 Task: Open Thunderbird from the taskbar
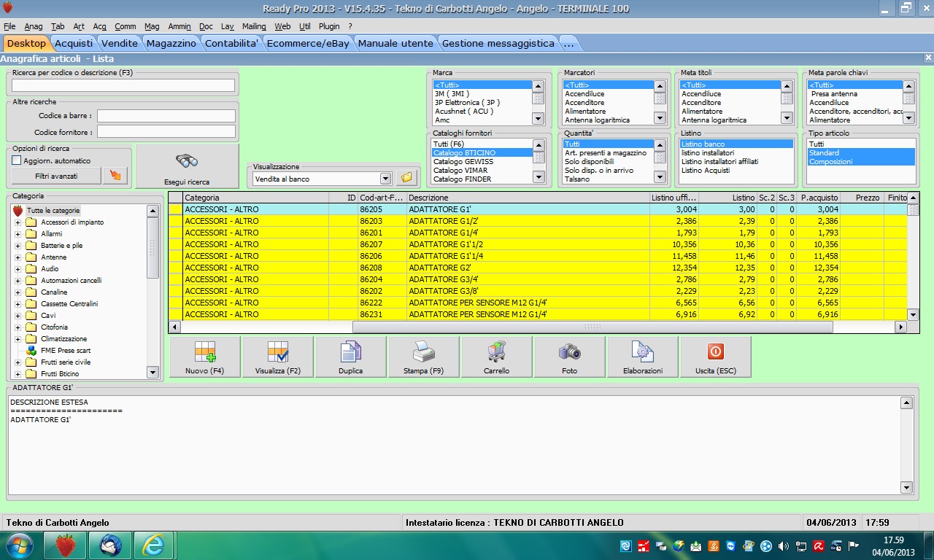pos(110,545)
